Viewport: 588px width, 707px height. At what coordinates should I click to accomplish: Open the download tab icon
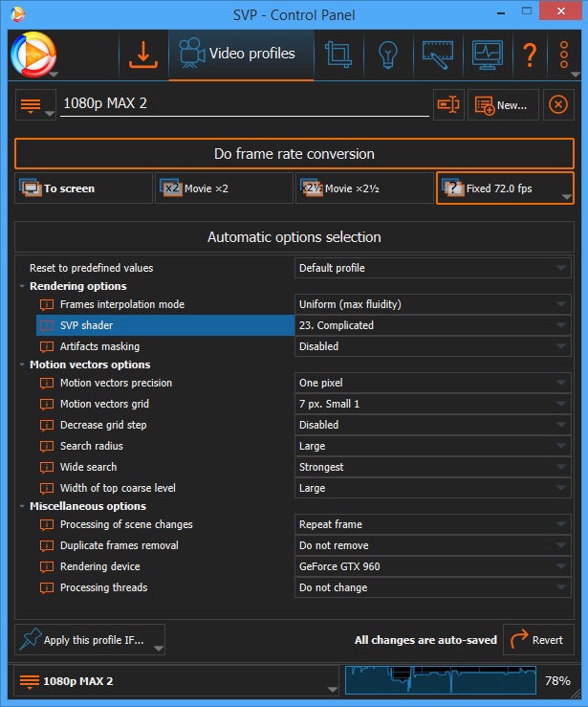(x=142, y=55)
